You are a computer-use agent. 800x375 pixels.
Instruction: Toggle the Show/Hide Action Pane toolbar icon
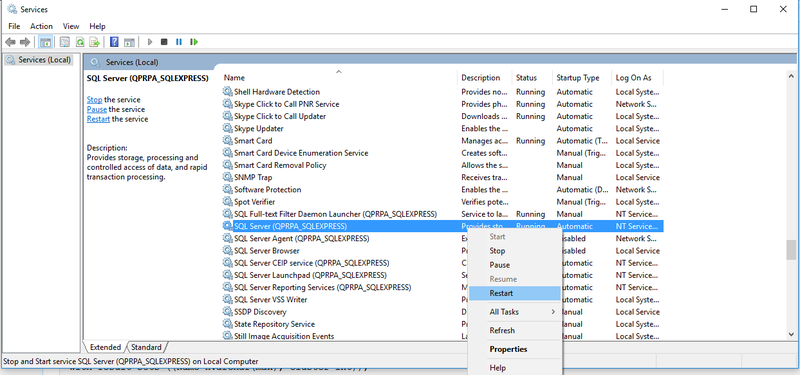tap(129, 42)
